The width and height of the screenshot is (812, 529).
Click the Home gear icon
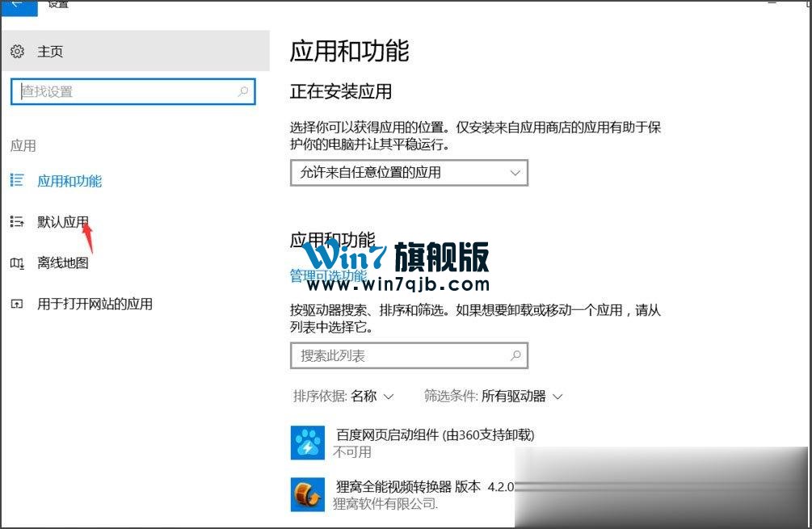[x=17, y=52]
